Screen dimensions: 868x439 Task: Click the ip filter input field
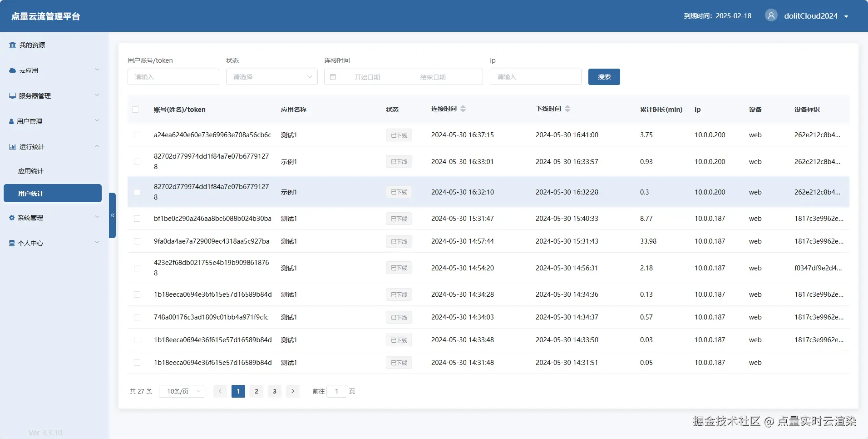pyautogui.click(x=536, y=77)
